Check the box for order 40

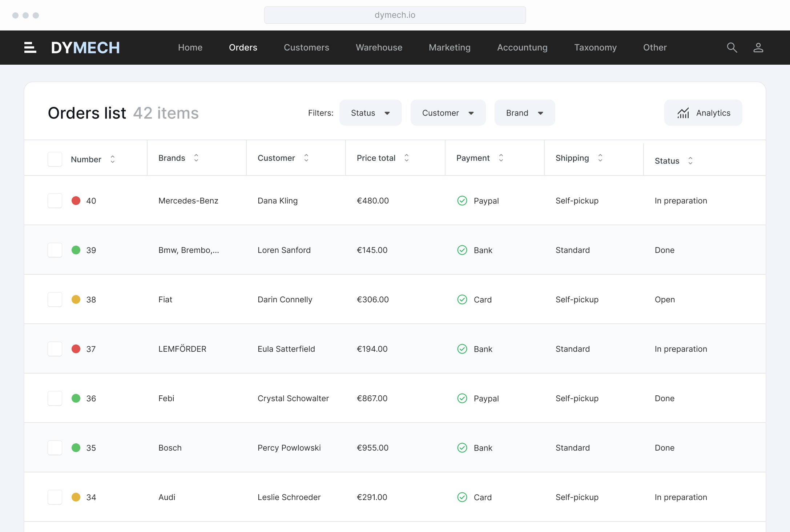[55, 201]
